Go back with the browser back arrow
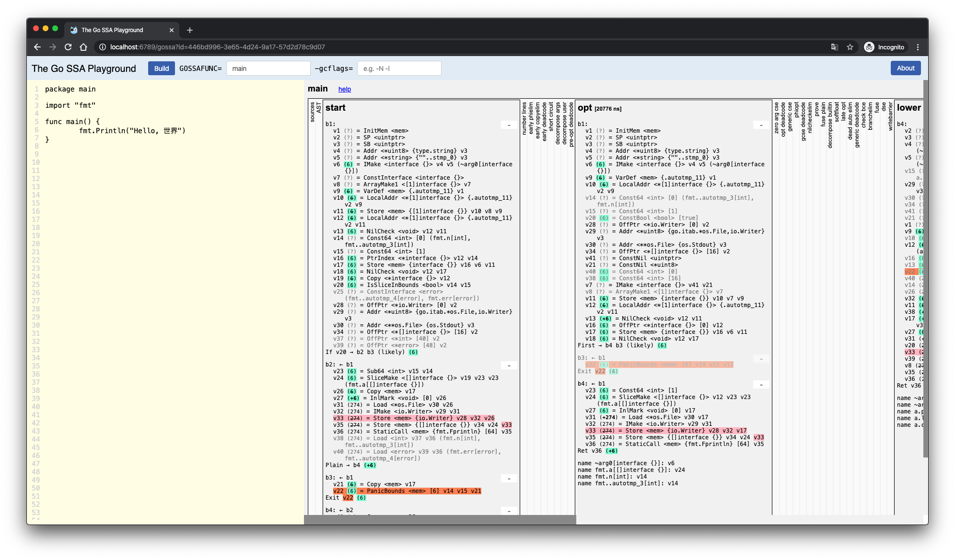The image size is (955, 560). pyautogui.click(x=37, y=47)
